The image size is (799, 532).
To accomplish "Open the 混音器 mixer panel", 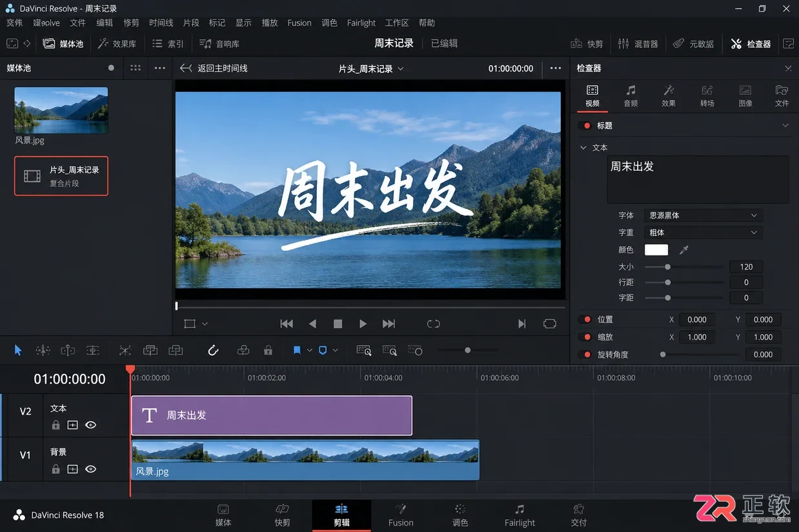I will pyautogui.click(x=638, y=44).
